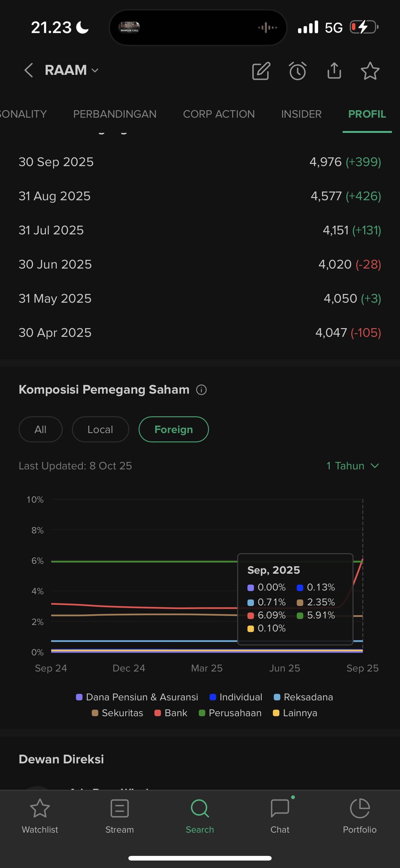The width and height of the screenshot is (400, 868).
Task: Toggle Bank series in chart legend
Action: pyautogui.click(x=171, y=713)
